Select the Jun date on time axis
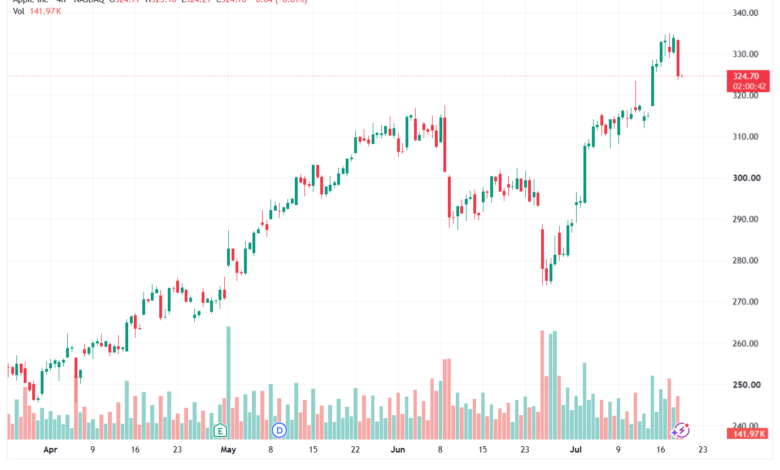Viewport: 780px width, 470px height. (397, 450)
